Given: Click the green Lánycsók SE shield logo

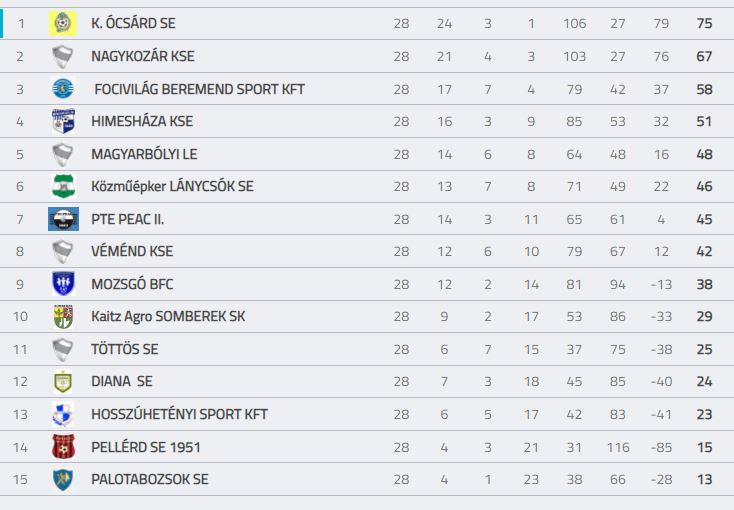Looking at the screenshot, I should (x=63, y=186).
